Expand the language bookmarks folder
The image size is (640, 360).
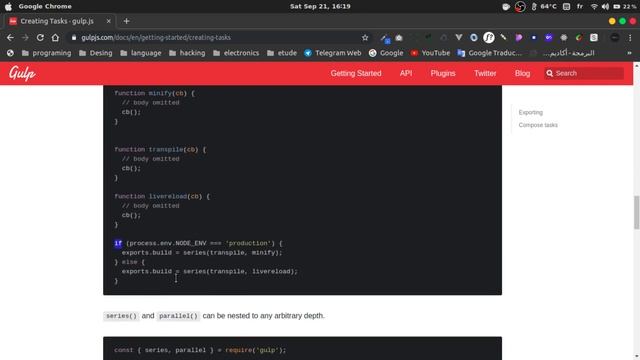pos(141,53)
